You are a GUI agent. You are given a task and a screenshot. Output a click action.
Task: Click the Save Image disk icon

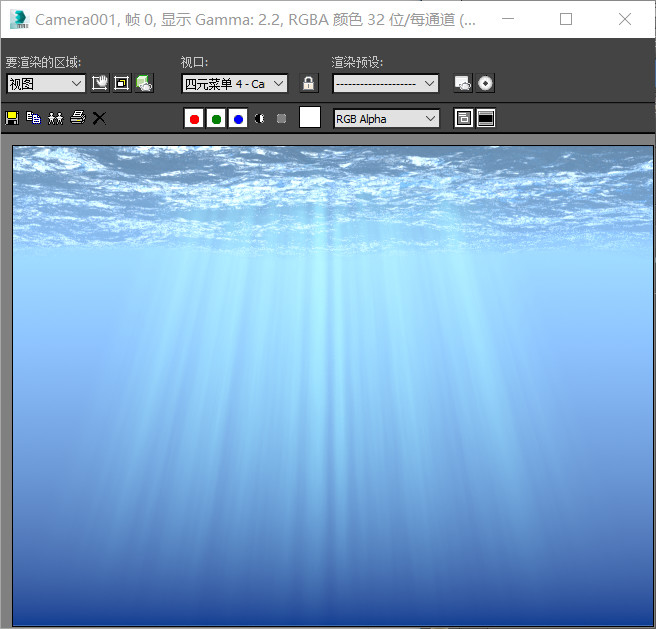[12, 118]
